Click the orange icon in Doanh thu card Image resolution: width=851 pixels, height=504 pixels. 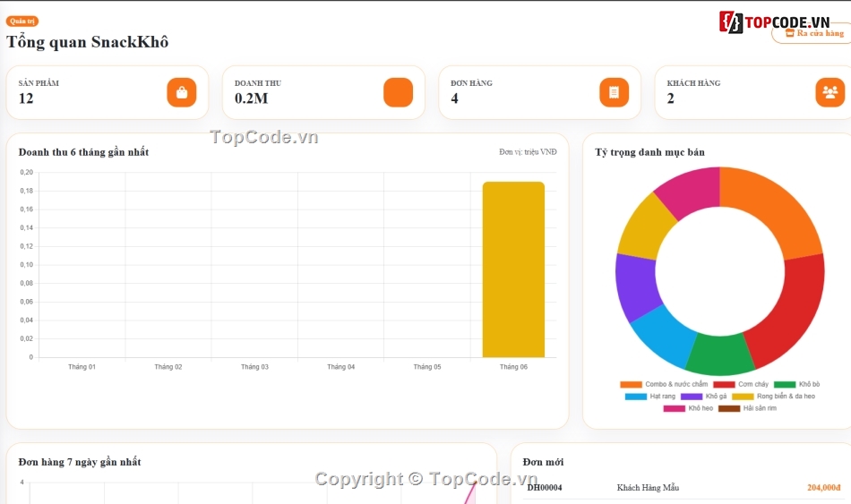click(398, 92)
